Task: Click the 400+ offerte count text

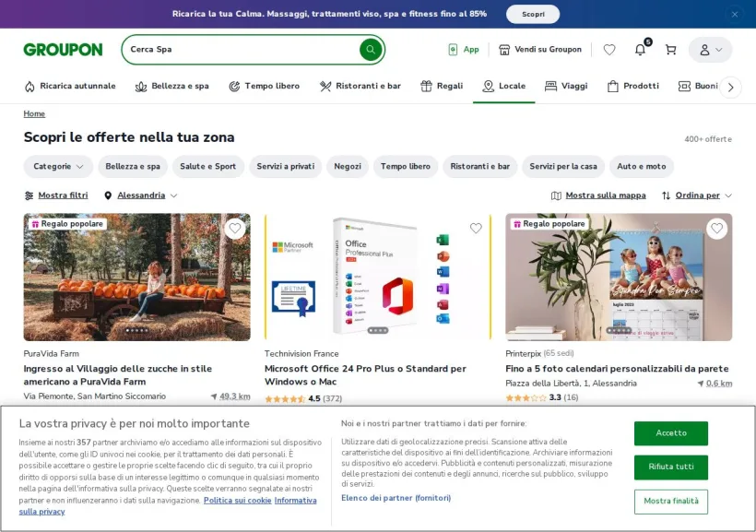Action: pos(708,139)
